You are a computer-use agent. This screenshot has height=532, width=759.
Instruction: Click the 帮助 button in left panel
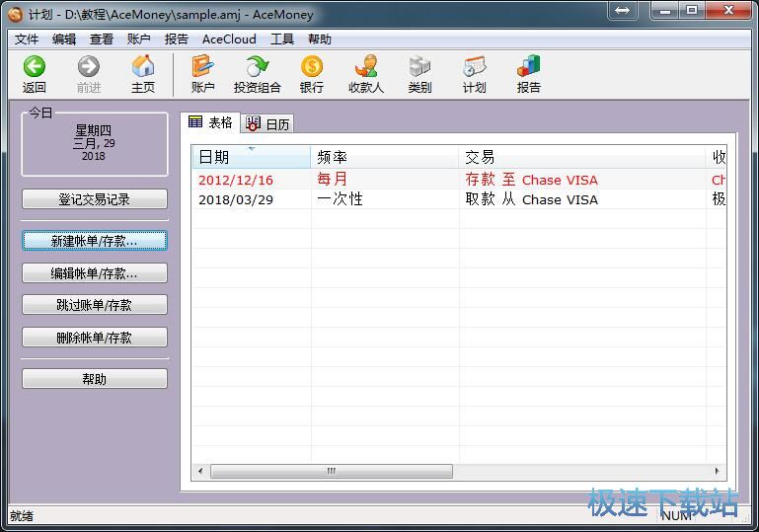pyautogui.click(x=95, y=379)
